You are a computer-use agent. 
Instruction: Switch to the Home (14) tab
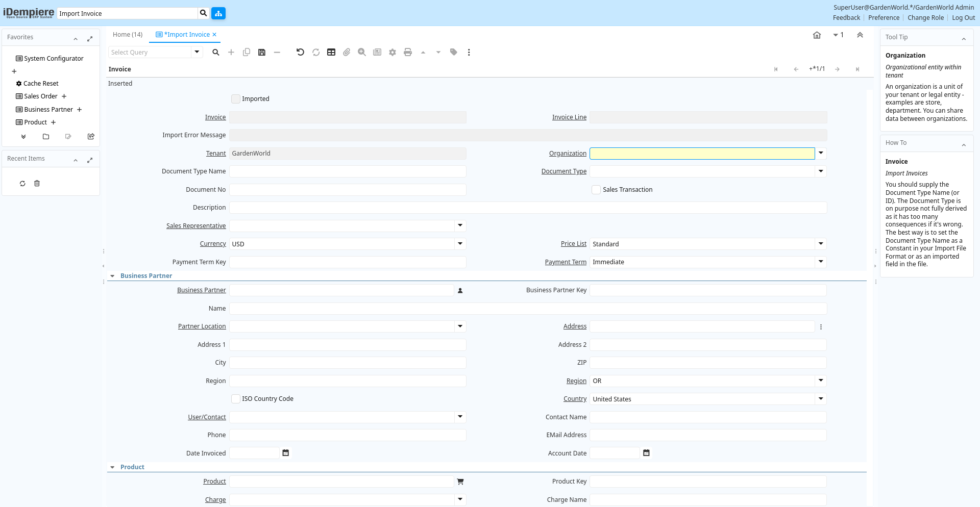(x=128, y=35)
